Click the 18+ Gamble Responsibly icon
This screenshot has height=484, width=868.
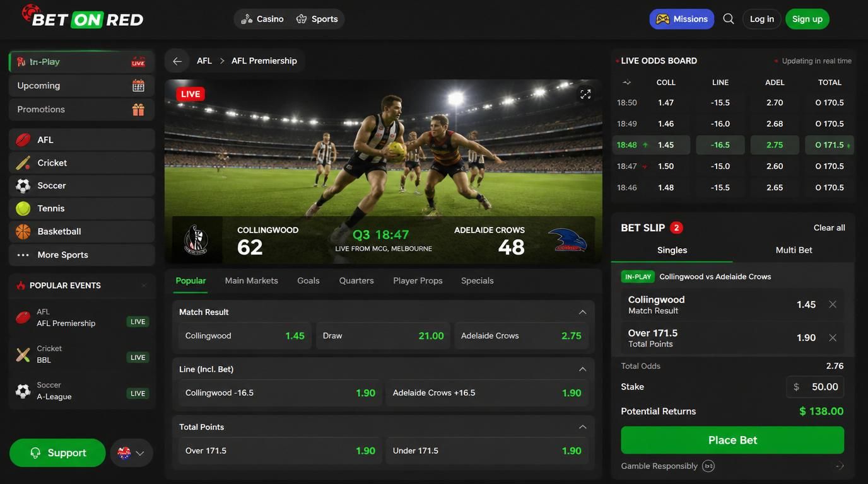tap(708, 466)
